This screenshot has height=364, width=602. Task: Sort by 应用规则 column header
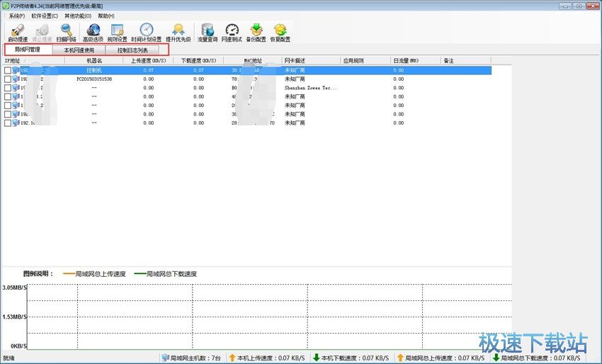click(x=365, y=61)
